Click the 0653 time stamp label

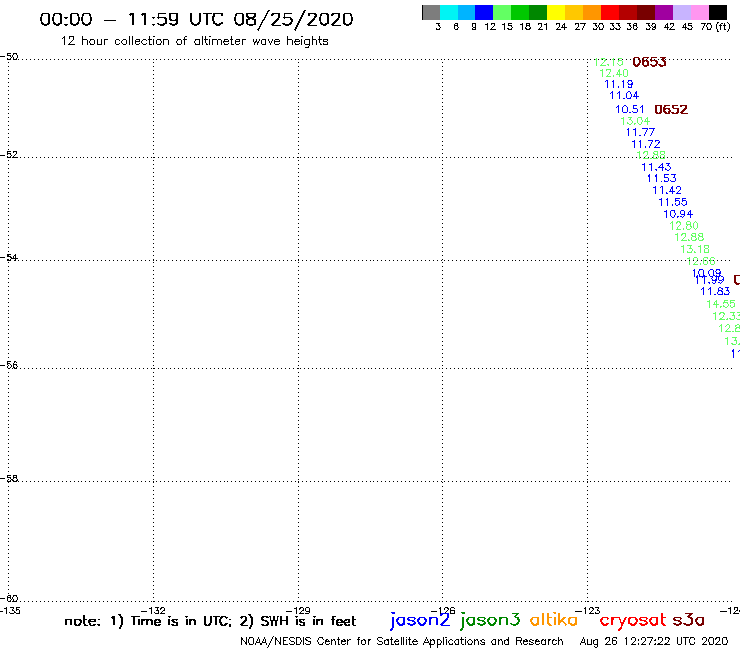click(649, 62)
